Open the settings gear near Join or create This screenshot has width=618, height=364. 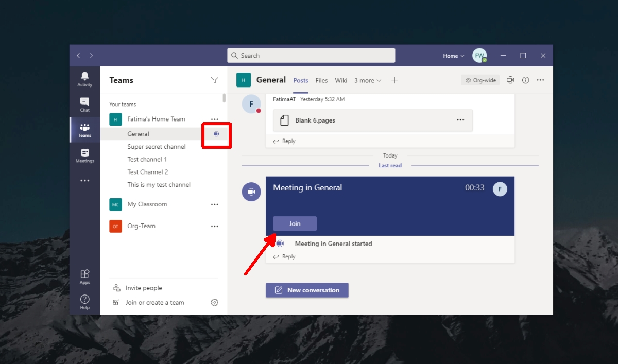click(x=215, y=302)
